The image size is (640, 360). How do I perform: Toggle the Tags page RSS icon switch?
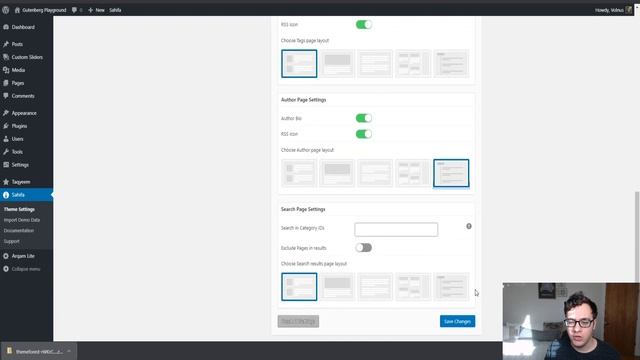(364, 24)
